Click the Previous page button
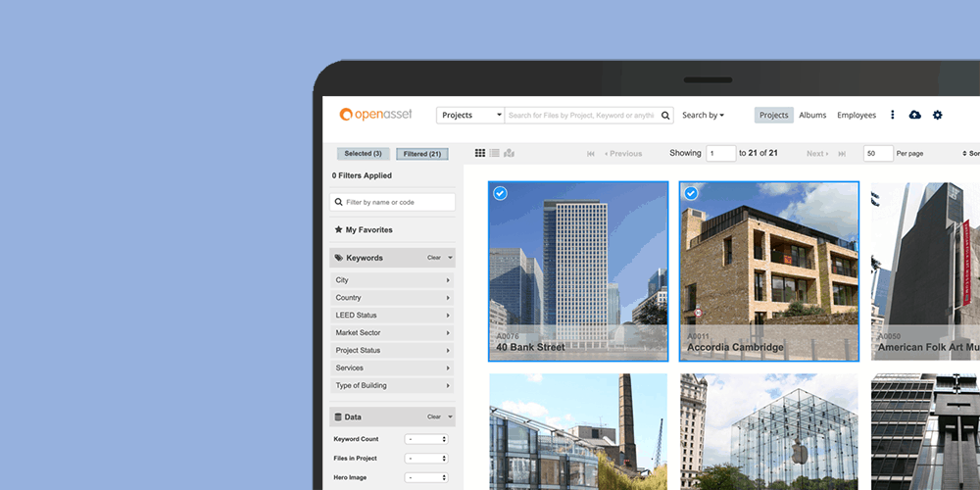Image resolution: width=980 pixels, height=490 pixels. (x=623, y=154)
